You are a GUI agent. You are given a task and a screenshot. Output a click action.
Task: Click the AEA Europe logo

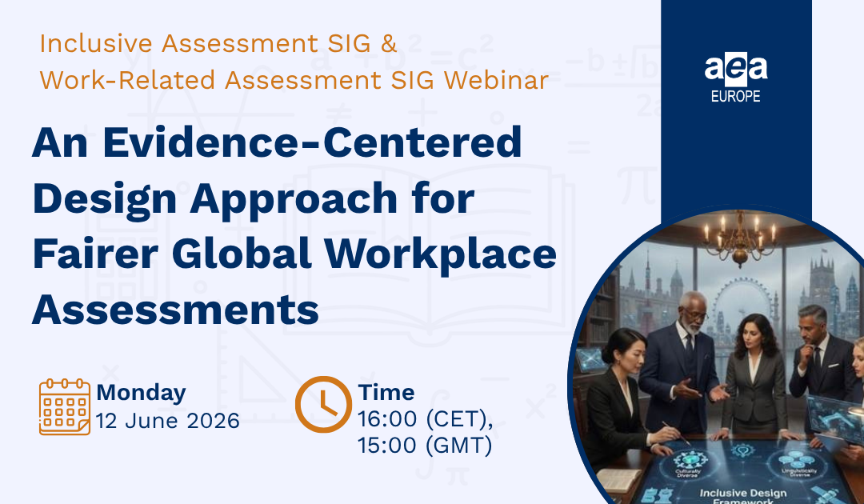[736, 78]
